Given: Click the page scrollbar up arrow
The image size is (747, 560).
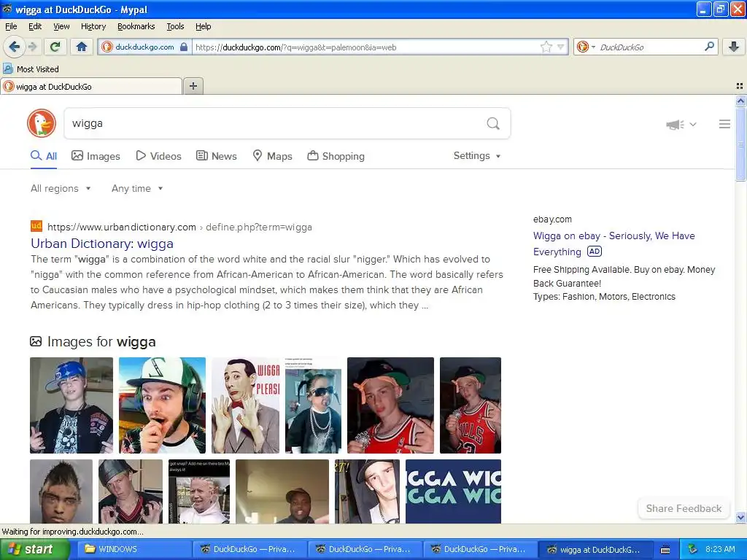Looking at the screenshot, I should [x=740, y=101].
